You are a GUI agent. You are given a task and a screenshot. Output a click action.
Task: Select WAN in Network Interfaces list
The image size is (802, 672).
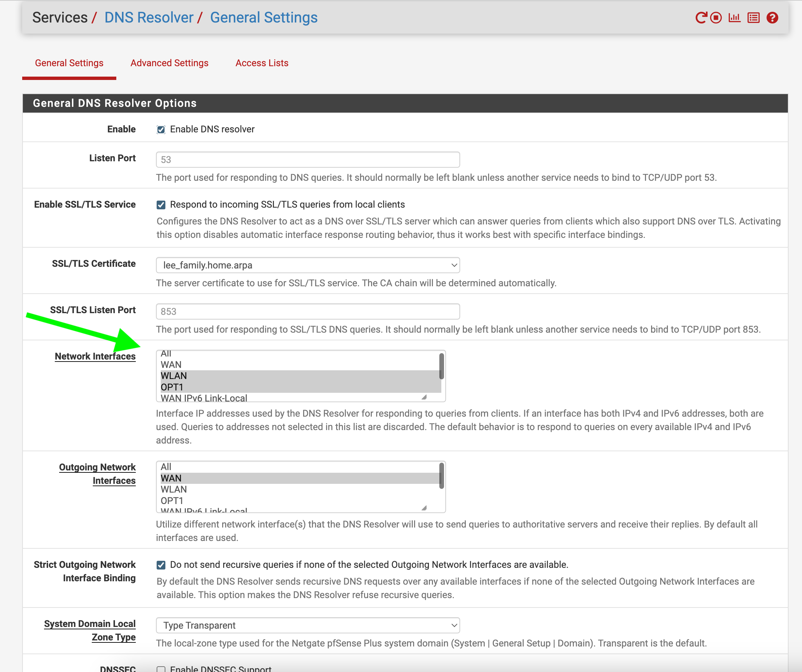(x=300, y=365)
